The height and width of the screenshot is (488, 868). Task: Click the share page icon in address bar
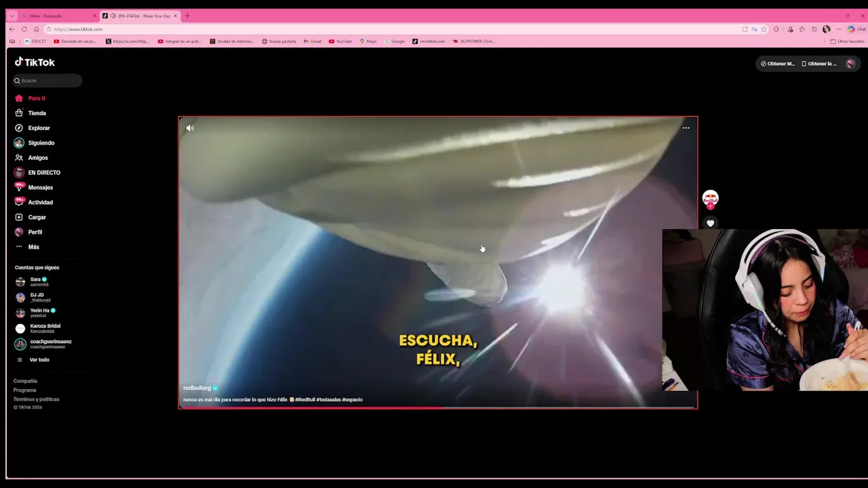coord(745,29)
